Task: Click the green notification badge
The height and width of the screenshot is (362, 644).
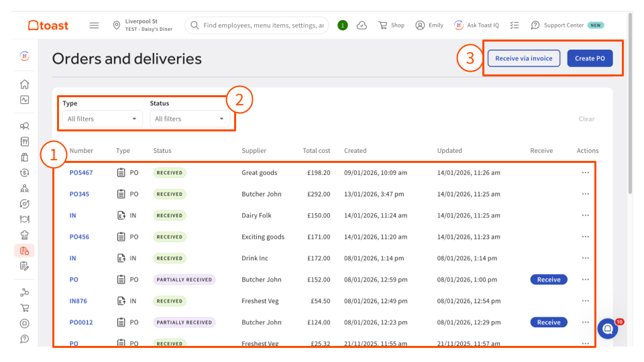Action: [343, 25]
